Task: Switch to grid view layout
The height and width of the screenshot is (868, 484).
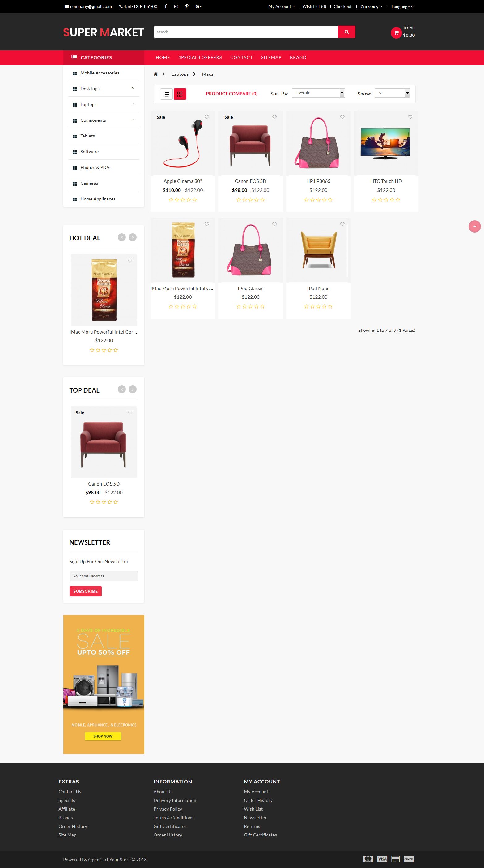Action: 180,94
